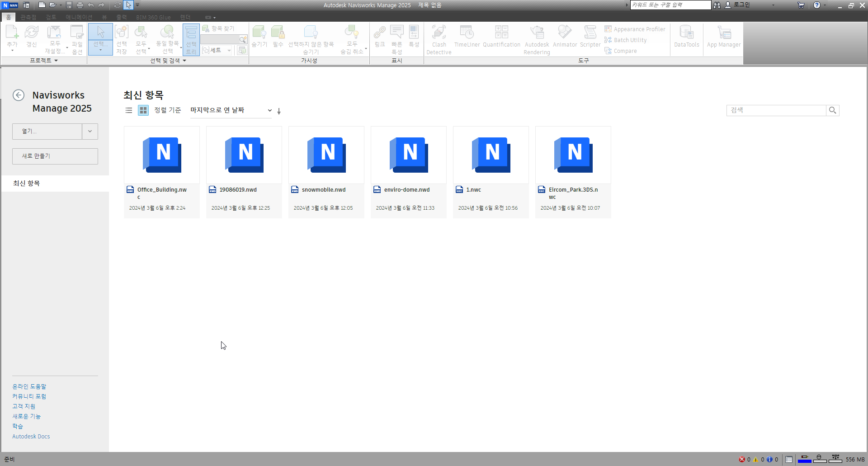Screen dimensions: 868x466
Task: Click the back arrow beside Navisworks Manage 2025
Action: click(19, 95)
